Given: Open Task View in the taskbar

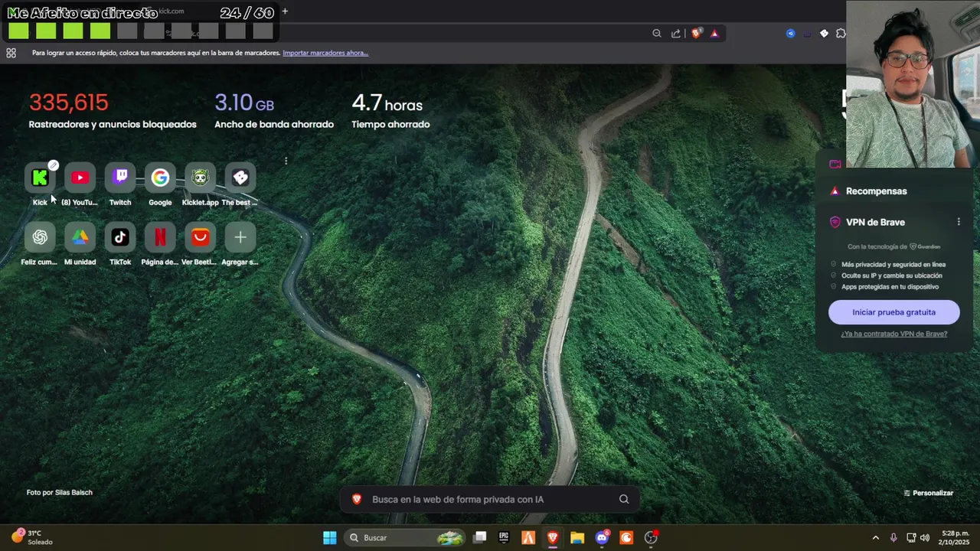Looking at the screenshot, I should pos(480,538).
